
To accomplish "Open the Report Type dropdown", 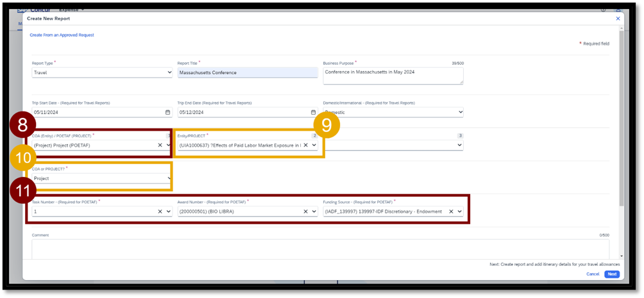I will click(x=101, y=72).
